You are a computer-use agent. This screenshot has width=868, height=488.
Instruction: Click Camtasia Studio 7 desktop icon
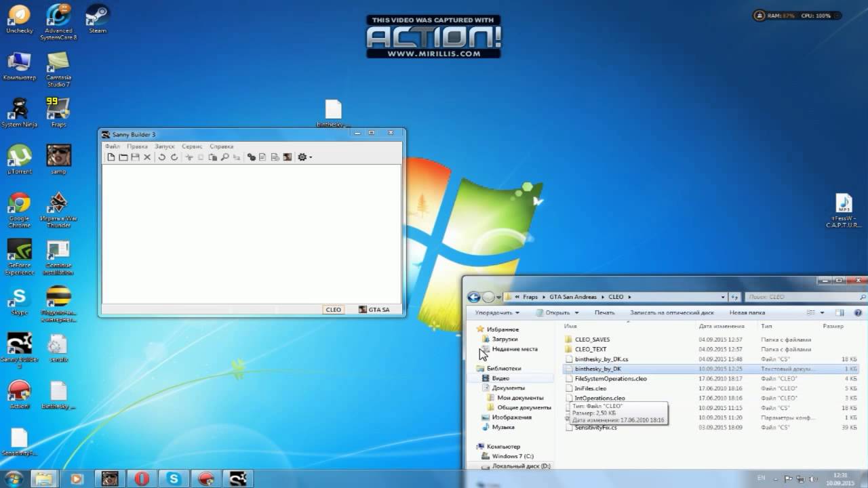[58, 68]
